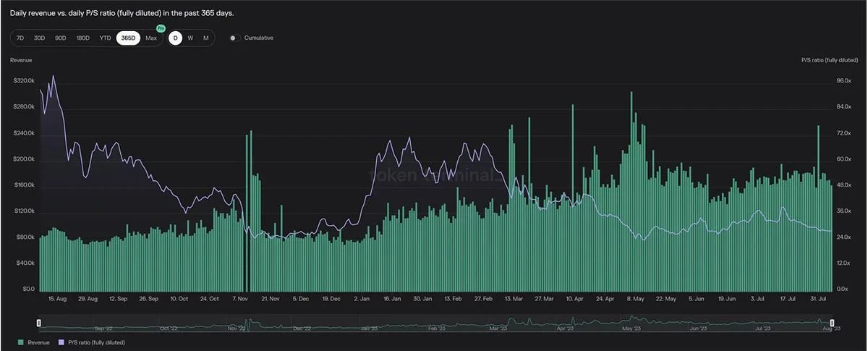This screenshot has height=351, width=868.
Task: Select the Max time range
Action: (x=151, y=38)
